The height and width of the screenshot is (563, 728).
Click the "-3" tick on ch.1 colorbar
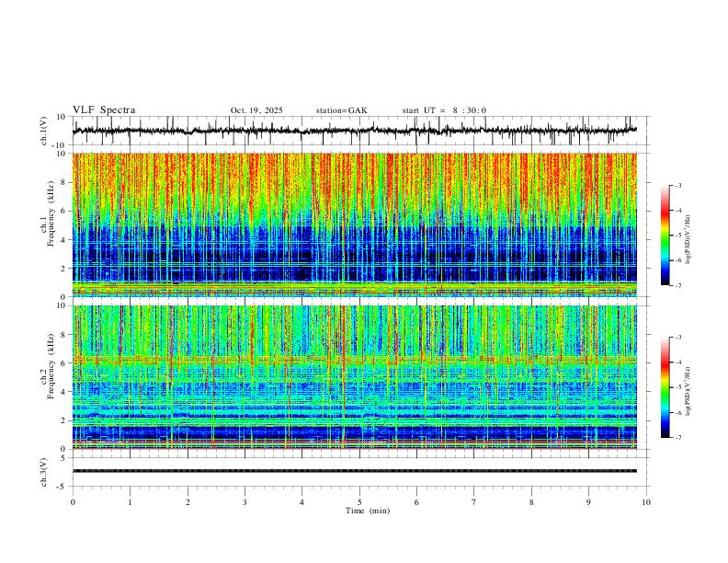pyautogui.click(x=677, y=186)
